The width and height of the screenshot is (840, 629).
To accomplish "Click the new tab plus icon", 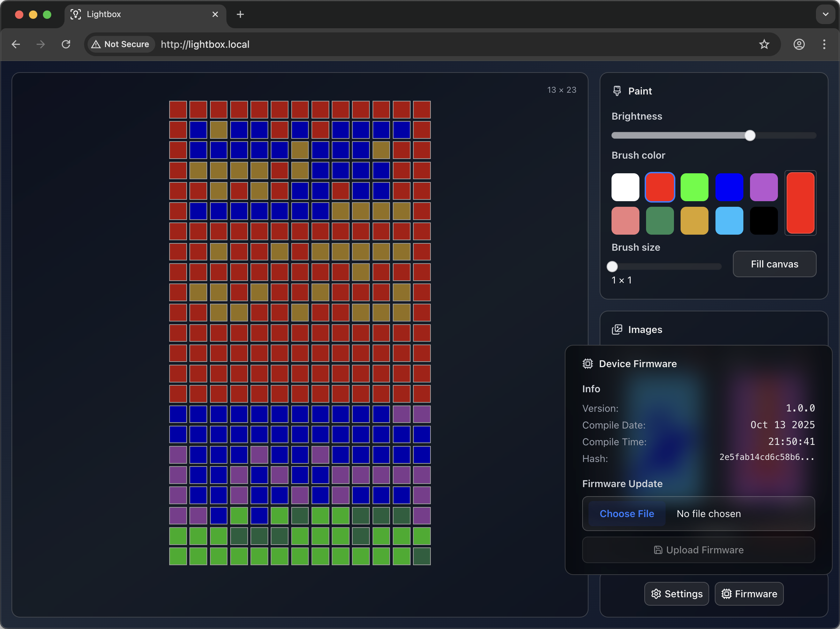I will click(x=240, y=14).
